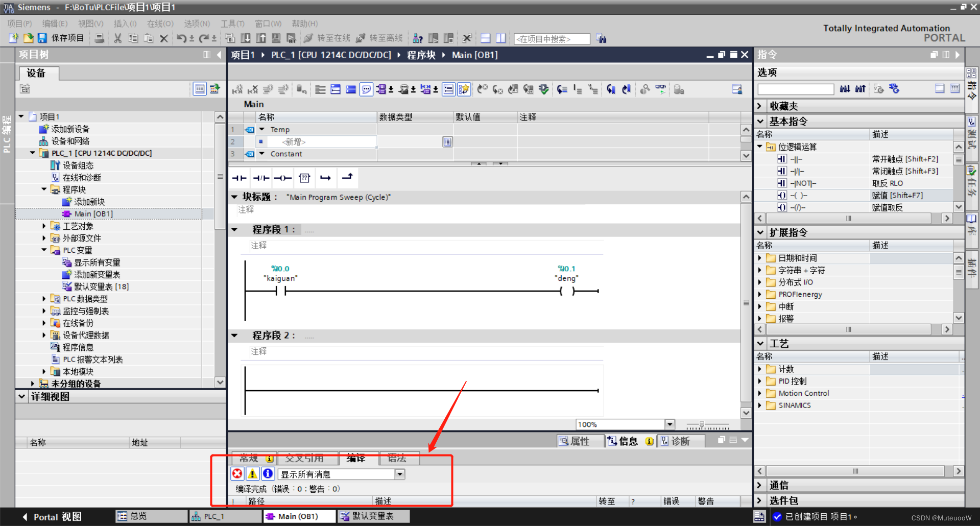Click the basic instructions horizontal scrollbar
980x526 pixels.
849,218
